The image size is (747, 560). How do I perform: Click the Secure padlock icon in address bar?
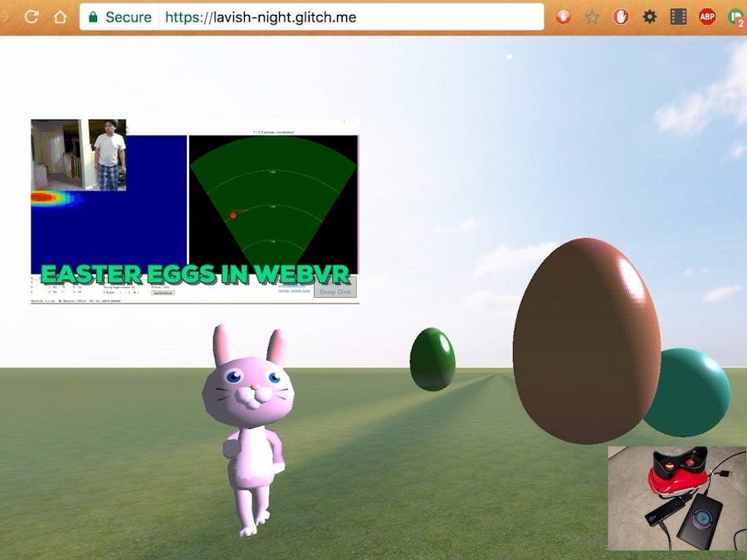point(95,17)
